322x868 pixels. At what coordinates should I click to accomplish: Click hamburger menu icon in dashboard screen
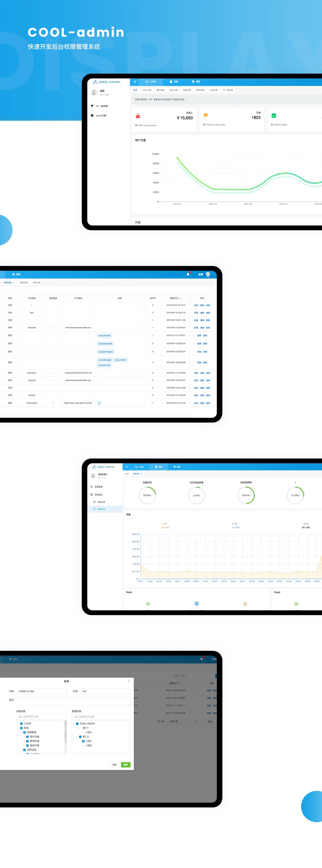[135, 81]
